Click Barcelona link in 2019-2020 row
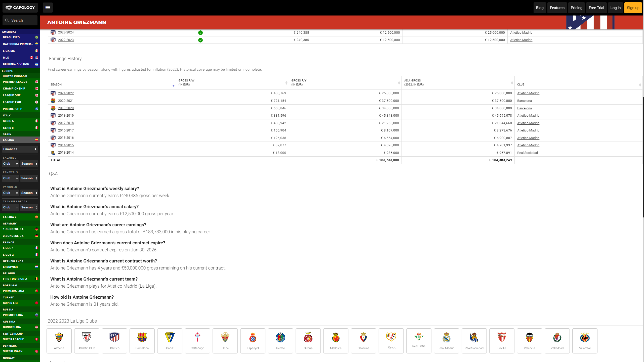The height and width of the screenshot is (362, 644). tap(525, 108)
